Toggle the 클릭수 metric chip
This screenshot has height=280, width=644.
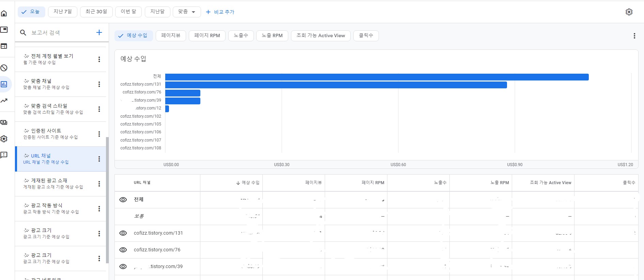(x=366, y=35)
